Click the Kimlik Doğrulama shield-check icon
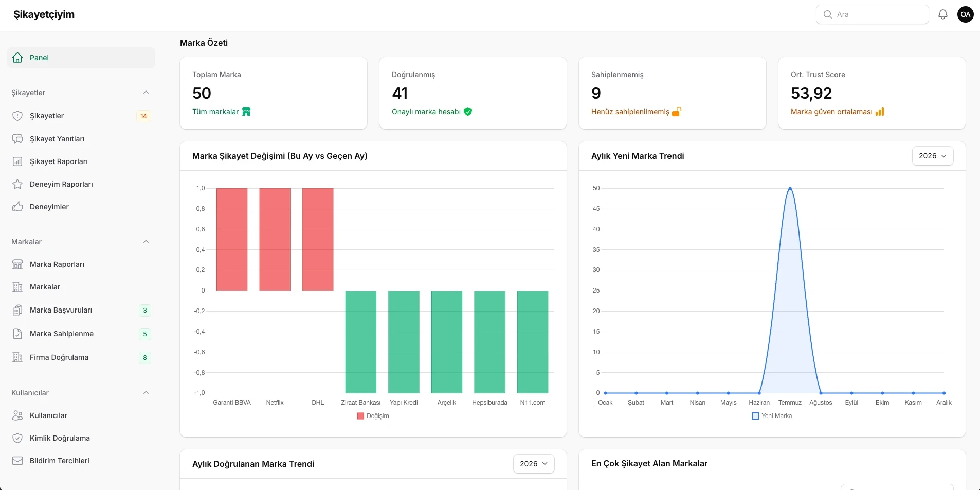The image size is (980, 490). pyautogui.click(x=17, y=438)
